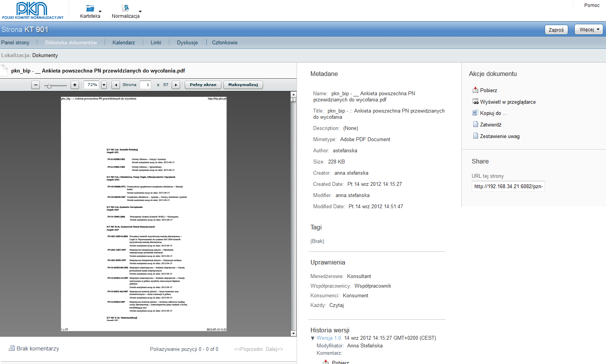606x364 pixels.
Task: Click the version Pobierz icon at bottom
Action: 326,362
